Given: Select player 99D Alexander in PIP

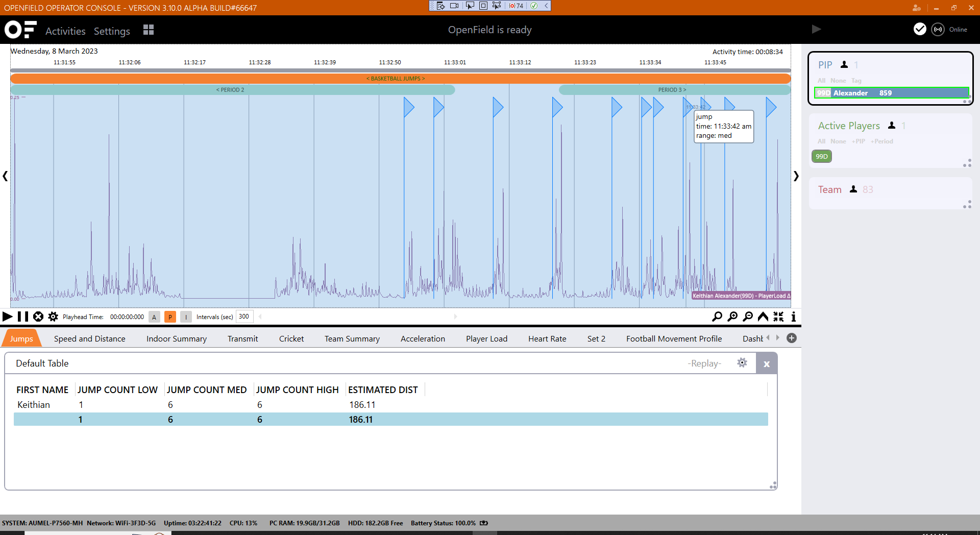Looking at the screenshot, I should pyautogui.click(x=891, y=93).
